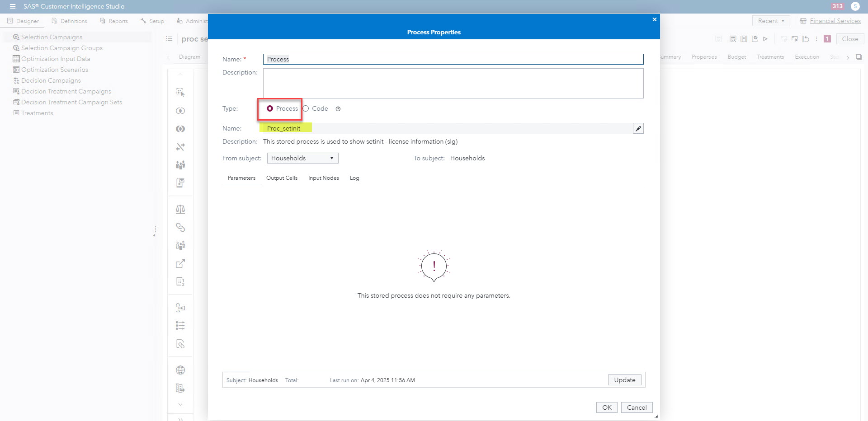Viewport: 868px width, 421px height.
Task: Open the Definitions menu tab
Action: [69, 21]
